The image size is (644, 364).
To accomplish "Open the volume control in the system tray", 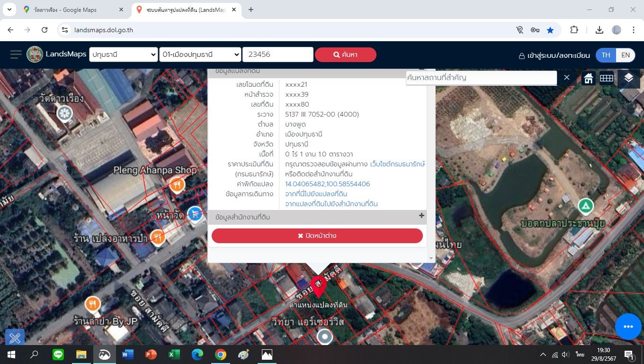I will pyautogui.click(x=565, y=355).
